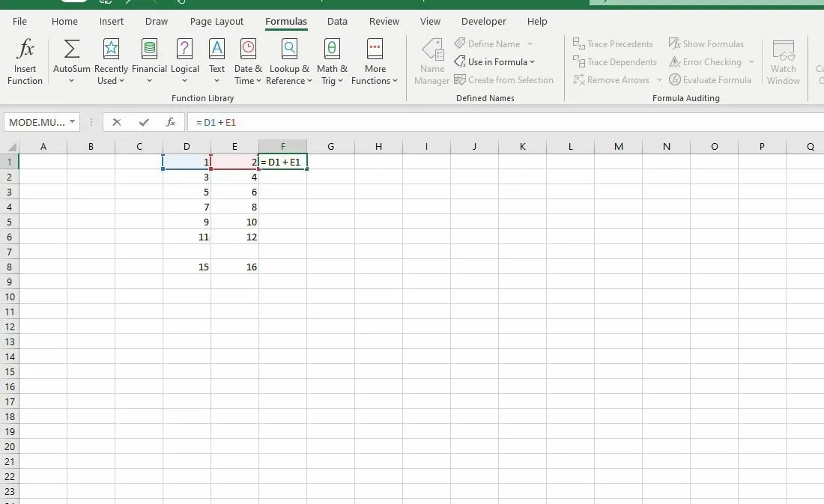Select column G header
This screenshot has height=504, width=824.
(330, 147)
